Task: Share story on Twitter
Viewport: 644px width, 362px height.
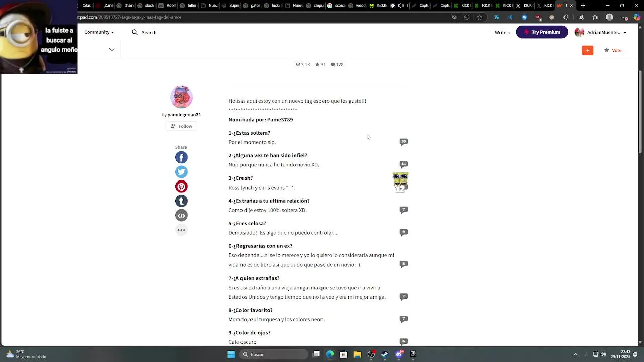Action: pos(181,172)
